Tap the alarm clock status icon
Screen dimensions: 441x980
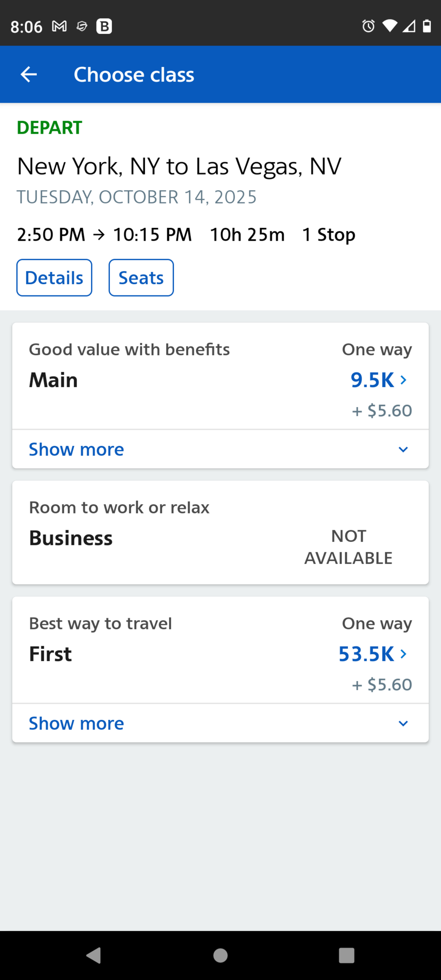coord(368,26)
